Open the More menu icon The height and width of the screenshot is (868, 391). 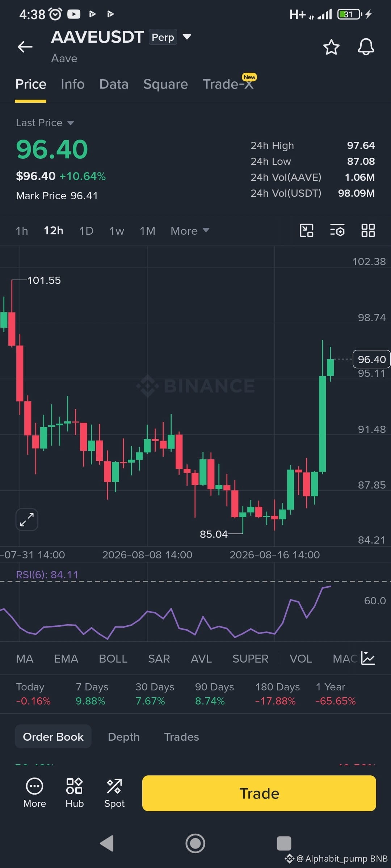pos(35,792)
